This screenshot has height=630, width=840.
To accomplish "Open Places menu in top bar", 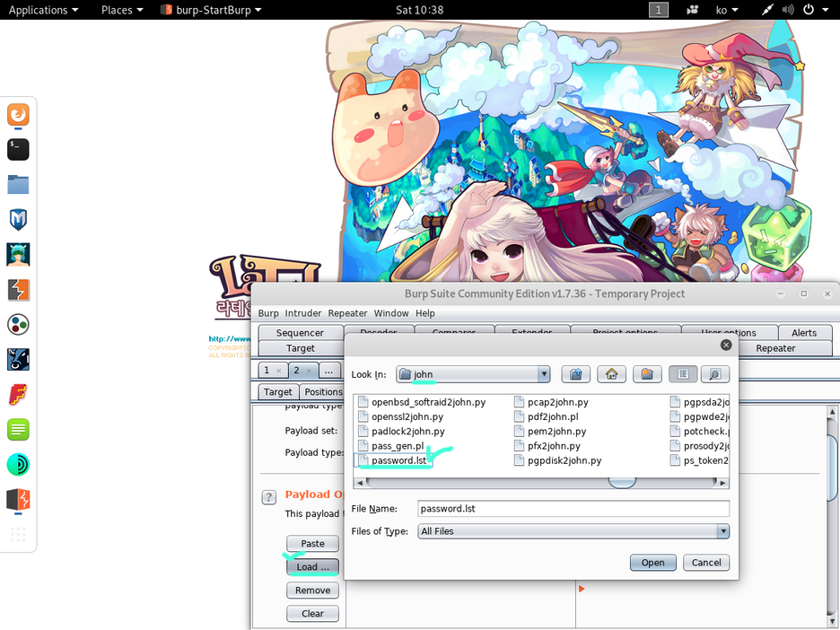I will [122, 10].
